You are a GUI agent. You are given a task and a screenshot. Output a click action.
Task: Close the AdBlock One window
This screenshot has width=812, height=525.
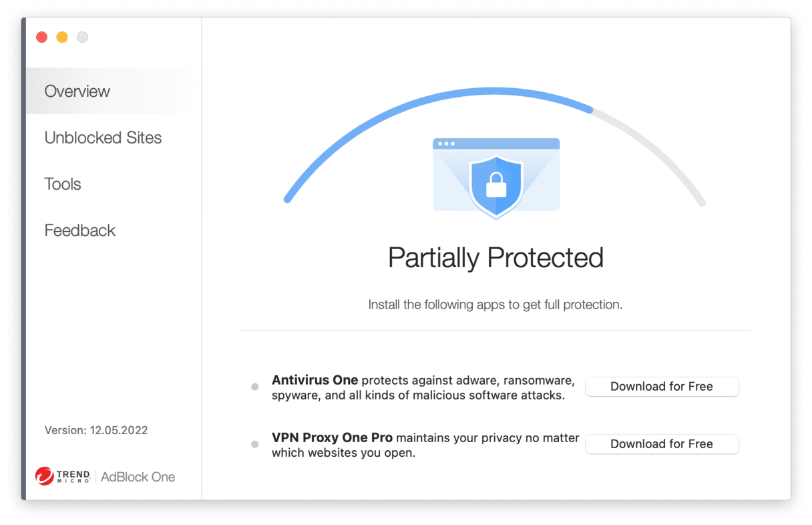tap(42, 37)
